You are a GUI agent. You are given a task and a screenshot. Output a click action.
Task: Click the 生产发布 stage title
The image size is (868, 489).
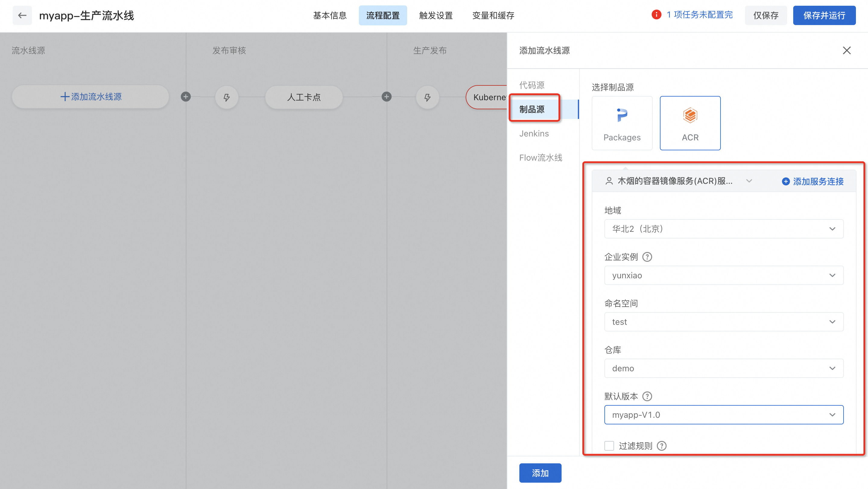click(x=430, y=50)
